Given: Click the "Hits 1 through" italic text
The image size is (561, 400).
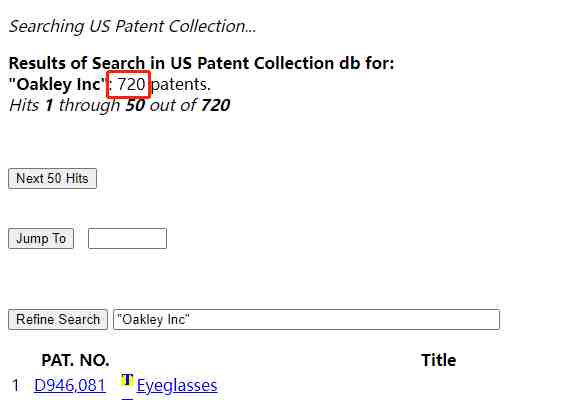Looking at the screenshot, I should [x=65, y=106].
